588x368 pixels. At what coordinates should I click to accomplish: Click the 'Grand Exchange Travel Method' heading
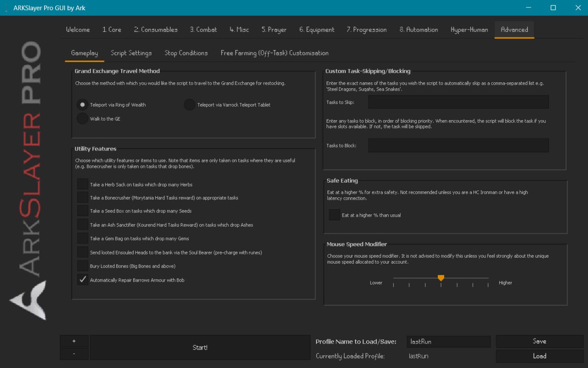click(117, 71)
